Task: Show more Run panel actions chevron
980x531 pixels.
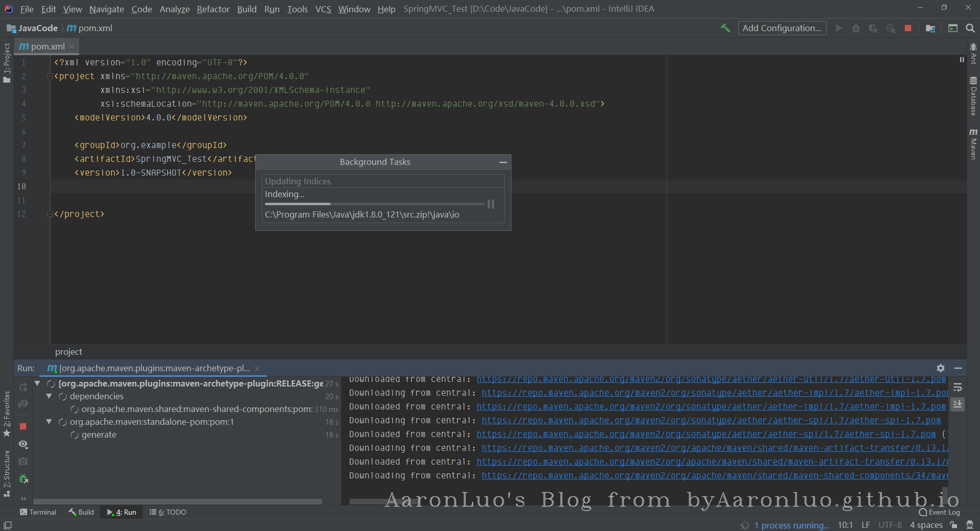Action: click(23, 498)
